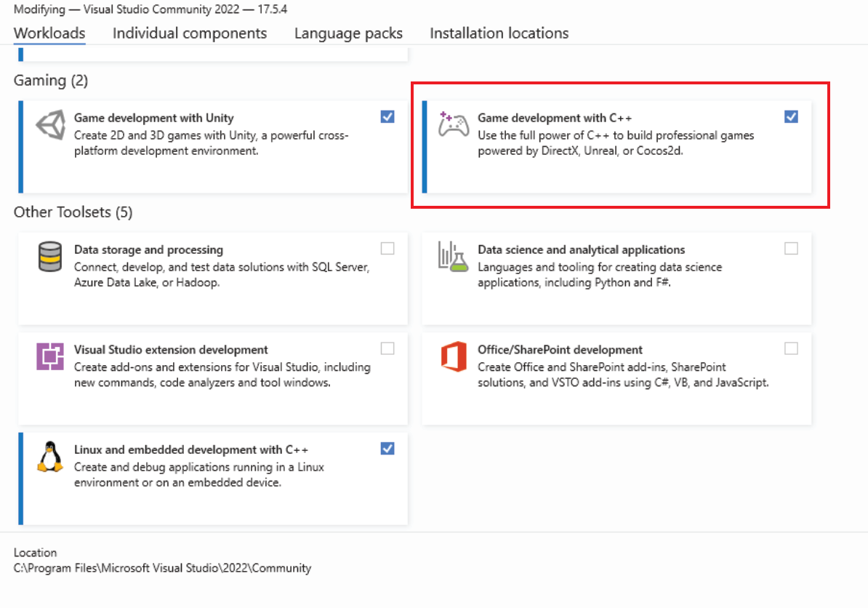This screenshot has width=868, height=608.
Task: Check Office/SharePoint development workload
Action: 791,348
